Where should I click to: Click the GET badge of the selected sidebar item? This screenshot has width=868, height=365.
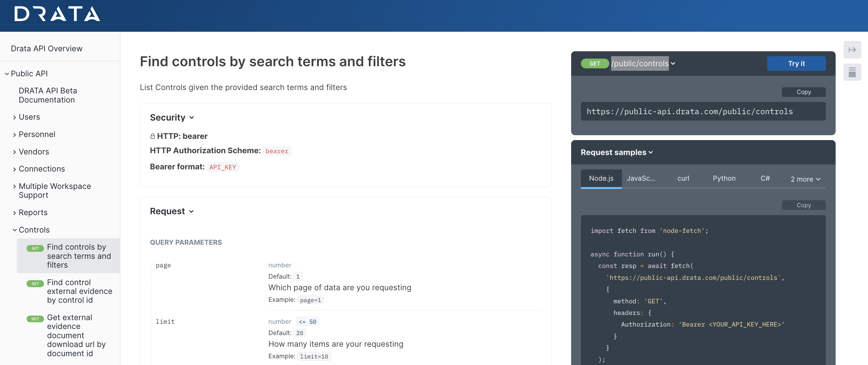(35, 248)
